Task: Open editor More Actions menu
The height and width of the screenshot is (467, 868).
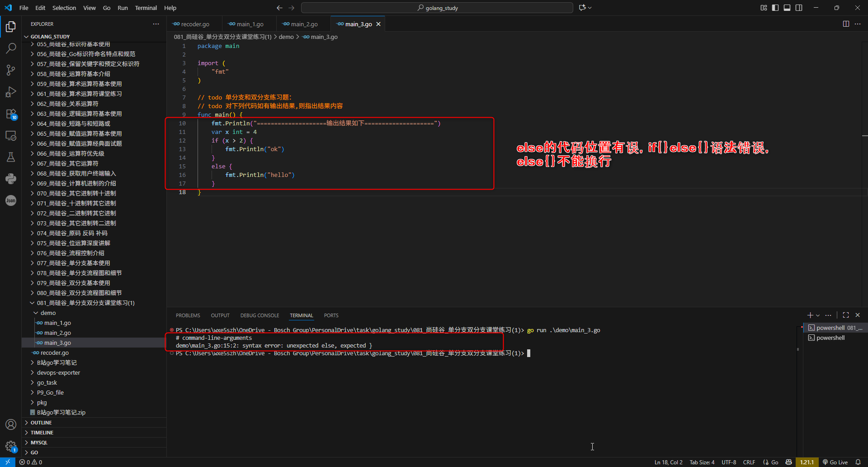Action: (858, 24)
